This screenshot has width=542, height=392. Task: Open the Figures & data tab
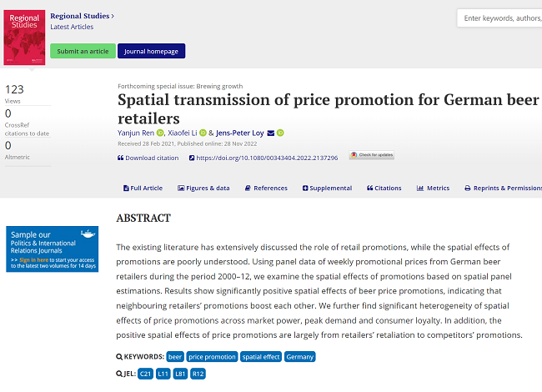(x=203, y=188)
